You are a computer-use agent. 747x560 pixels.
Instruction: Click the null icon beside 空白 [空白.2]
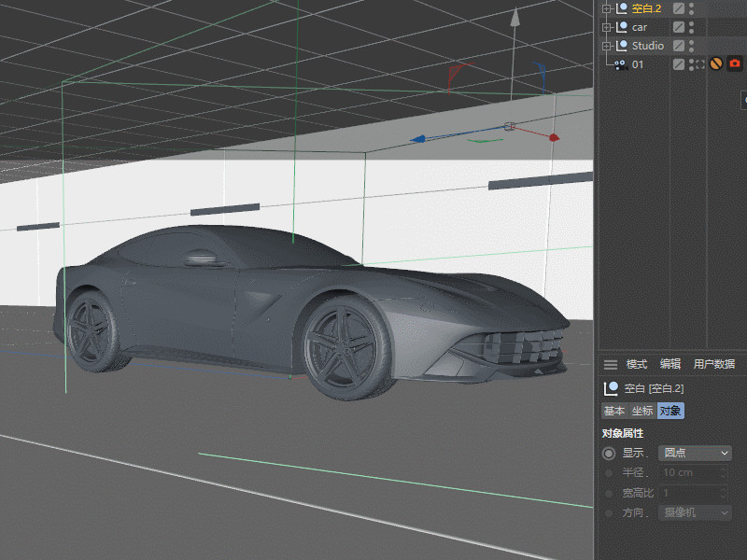point(611,388)
